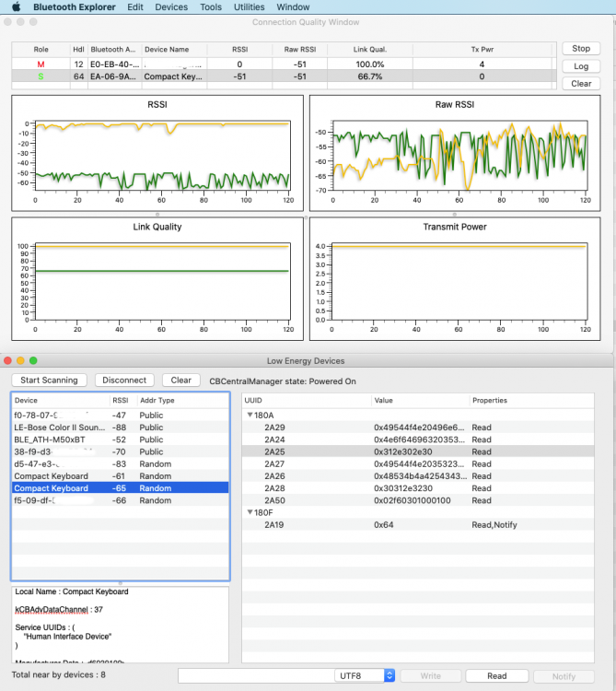The height and width of the screenshot is (691, 616).
Task: Collapse the 180F service disclosure triangle
Action: pos(250,511)
